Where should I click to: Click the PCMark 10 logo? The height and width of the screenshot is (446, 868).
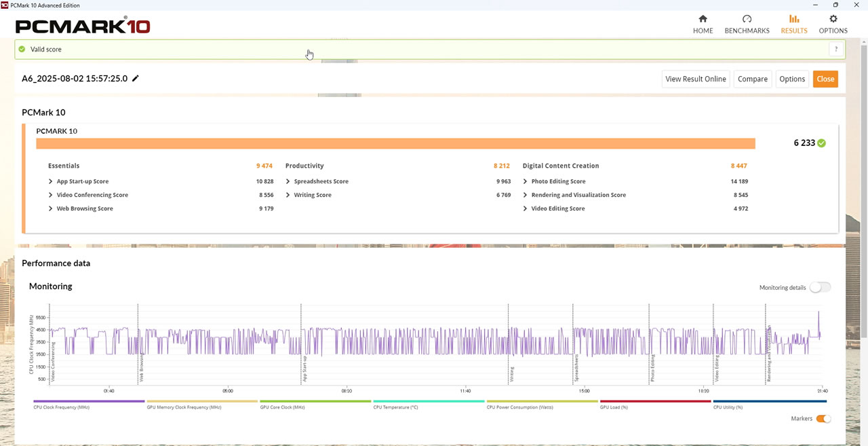83,26
